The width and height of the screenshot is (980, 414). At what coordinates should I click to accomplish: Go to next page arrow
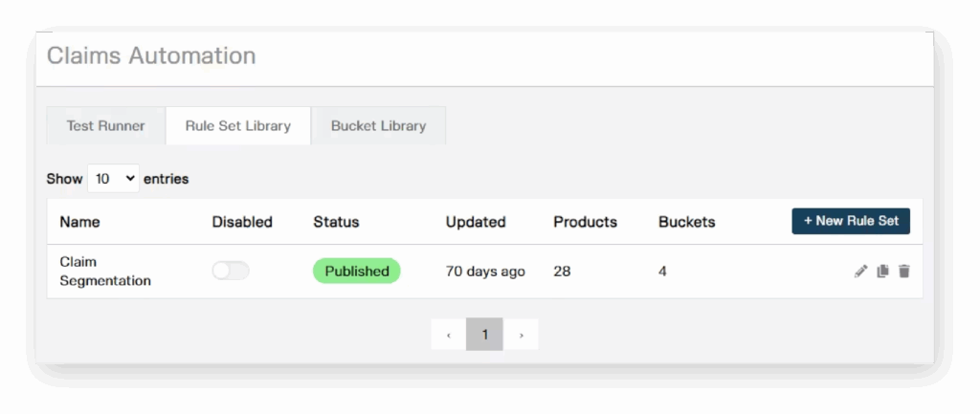(x=521, y=335)
